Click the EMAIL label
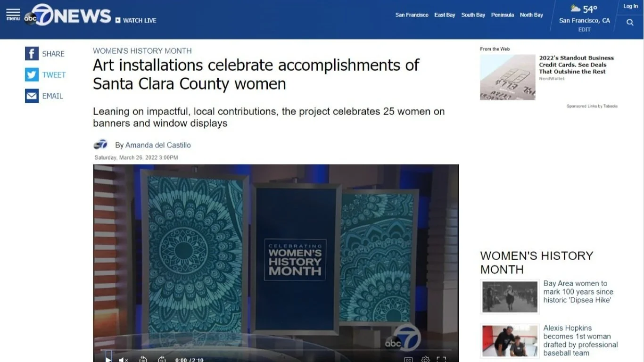 click(52, 96)
